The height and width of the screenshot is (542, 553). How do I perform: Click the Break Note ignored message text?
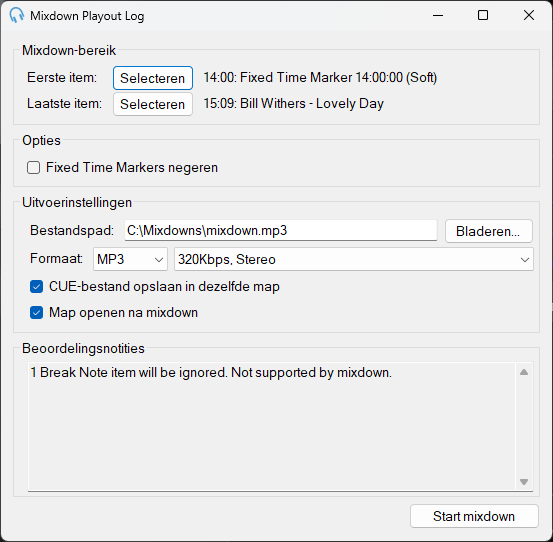pyautogui.click(x=211, y=372)
